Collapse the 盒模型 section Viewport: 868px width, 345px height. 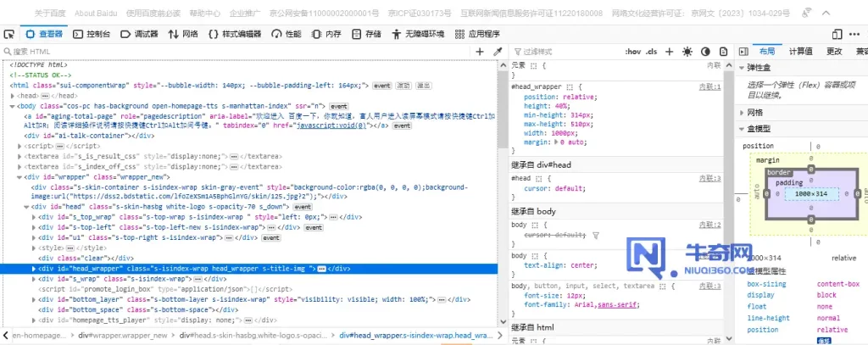pos(742,129)
